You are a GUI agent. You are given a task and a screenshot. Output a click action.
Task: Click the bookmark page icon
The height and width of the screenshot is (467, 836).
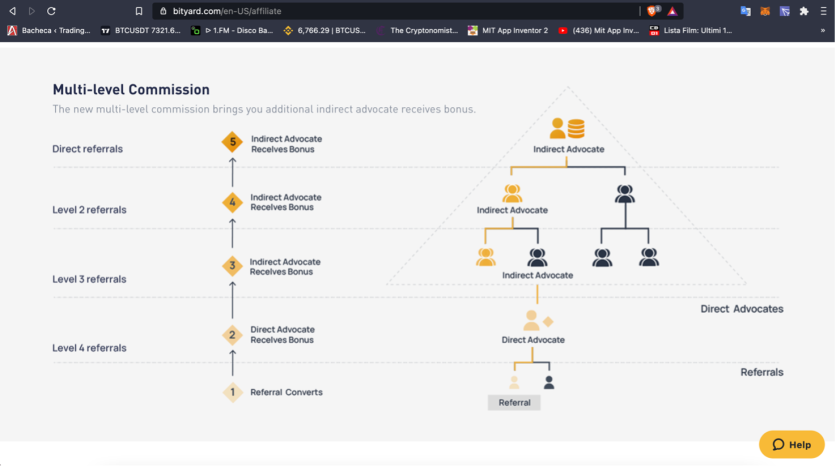click(x=139, y=11)
